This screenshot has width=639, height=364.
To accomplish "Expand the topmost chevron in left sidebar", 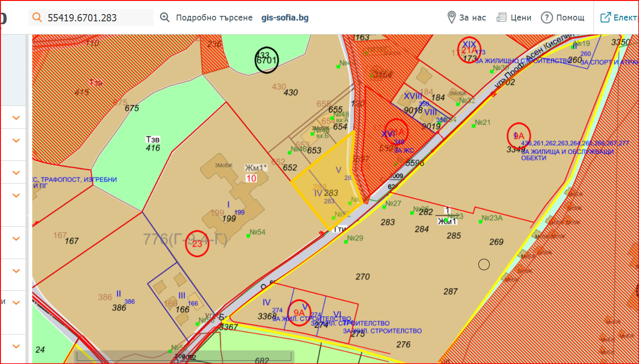I will coord(16,118).
